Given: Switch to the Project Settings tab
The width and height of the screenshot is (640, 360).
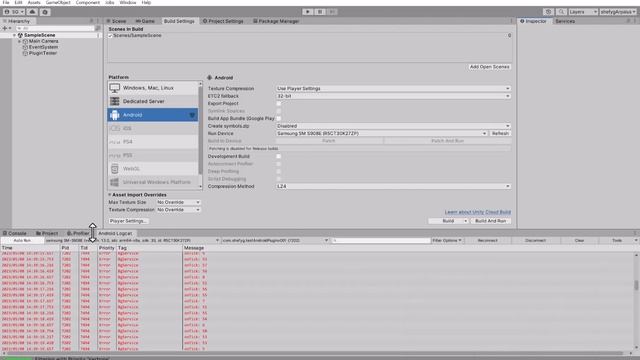Looking at the screenshot, I should [223, 21].
